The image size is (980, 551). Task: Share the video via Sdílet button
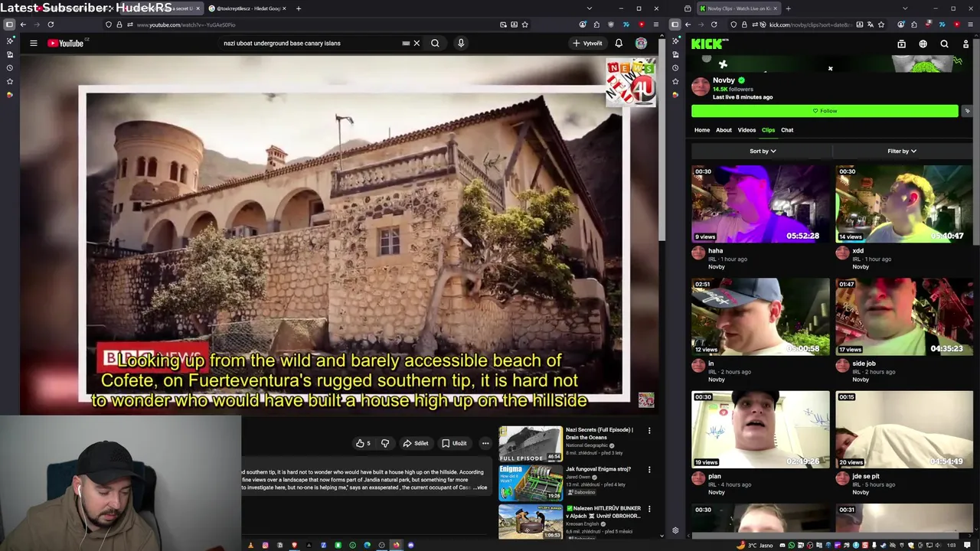[416, 443]
